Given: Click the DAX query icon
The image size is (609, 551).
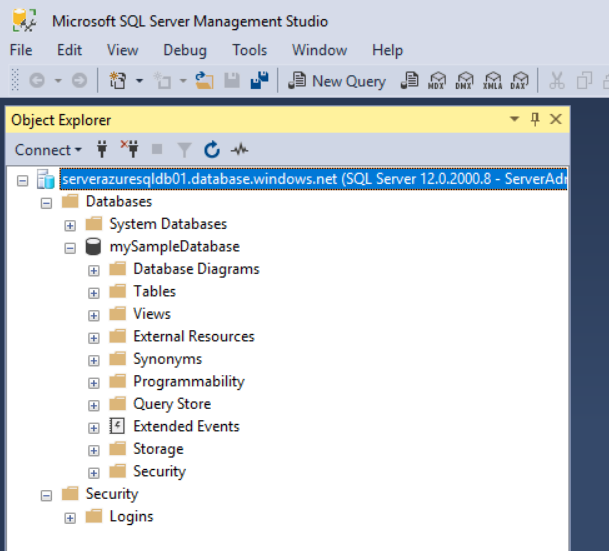Looking at the screenshot, I should (520, 80).
